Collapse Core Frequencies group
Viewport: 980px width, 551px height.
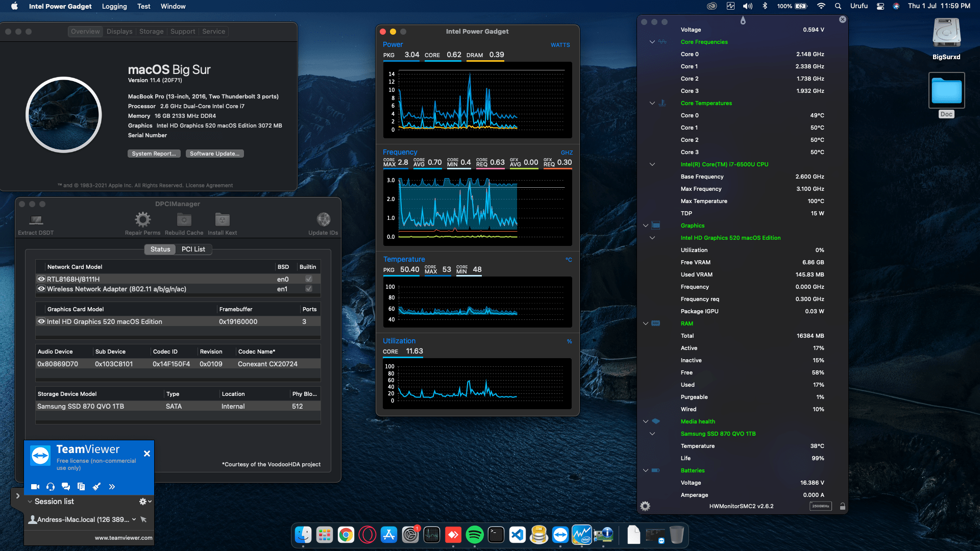coord(652,42)
